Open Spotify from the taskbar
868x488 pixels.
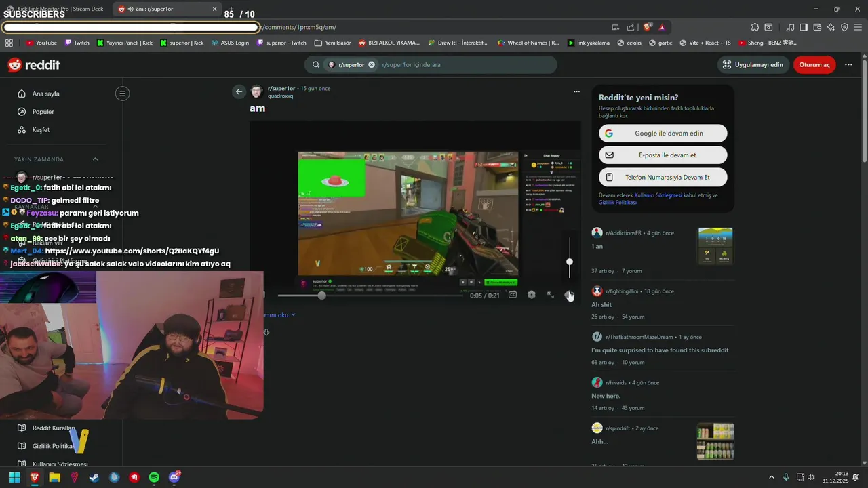point(154,477)
